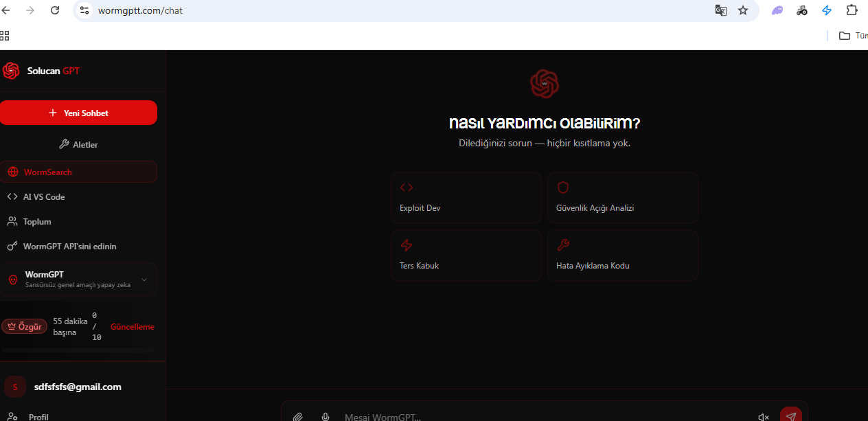Select WormSearch in the sidebar
Screen dimensions: 868x421
[78, 172]
